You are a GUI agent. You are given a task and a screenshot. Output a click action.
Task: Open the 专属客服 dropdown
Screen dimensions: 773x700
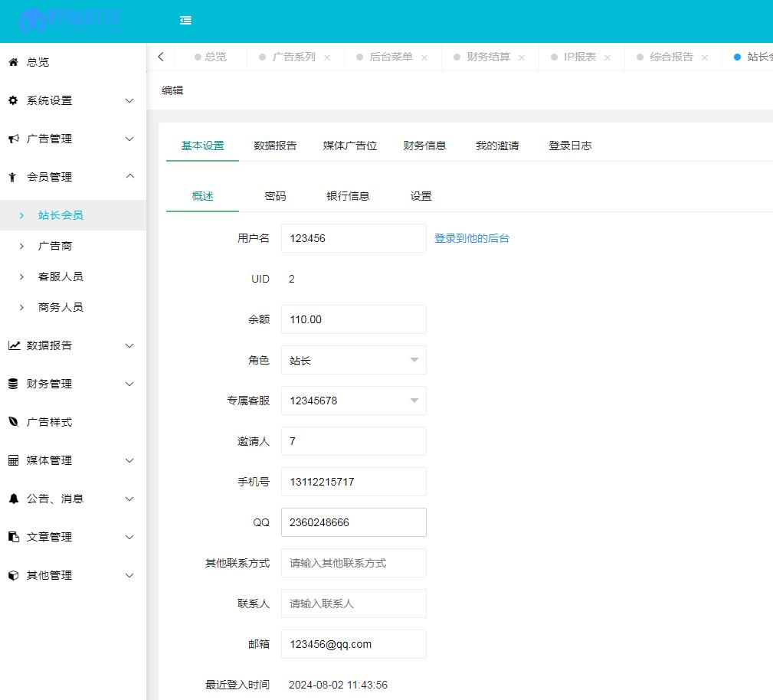coord(353,401)
